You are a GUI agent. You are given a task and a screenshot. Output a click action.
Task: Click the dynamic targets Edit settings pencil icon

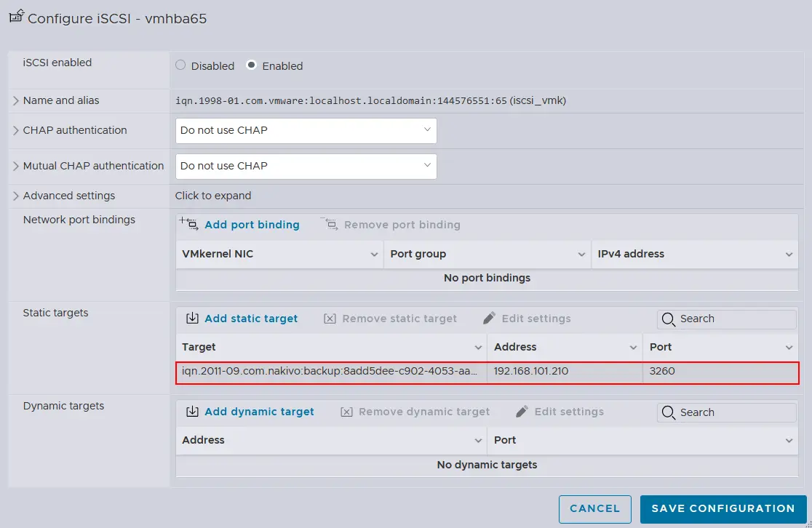522,411
